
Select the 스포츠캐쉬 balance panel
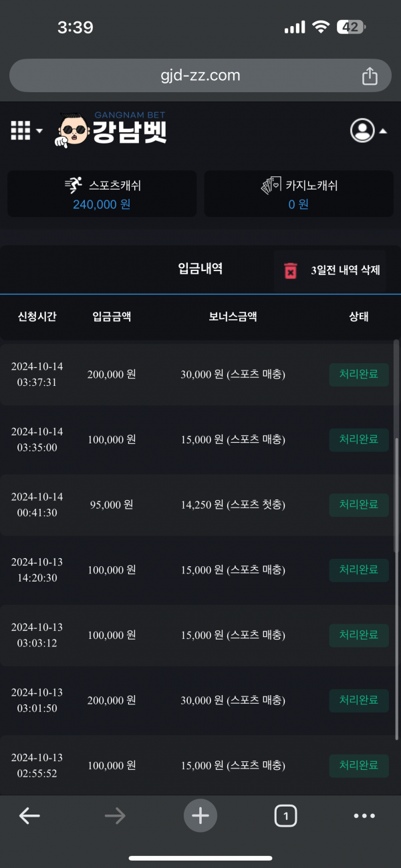coord(102,194)
